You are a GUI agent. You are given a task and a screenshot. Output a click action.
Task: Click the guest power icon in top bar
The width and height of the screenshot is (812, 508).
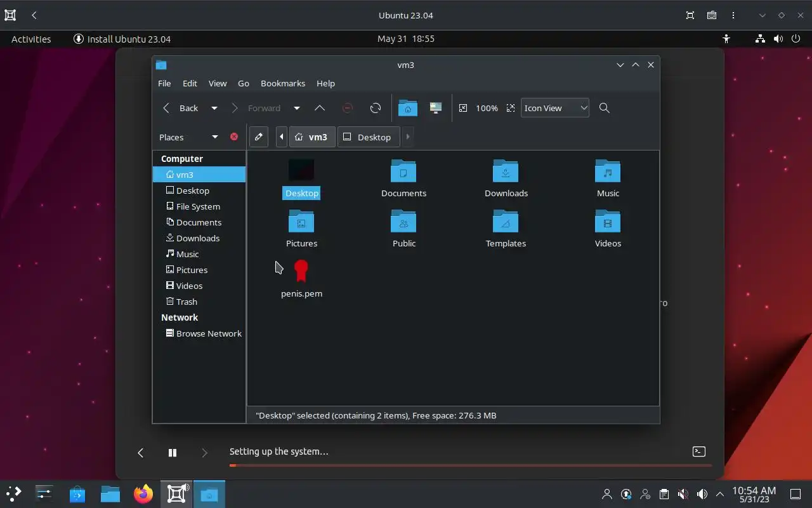point(796,39)
